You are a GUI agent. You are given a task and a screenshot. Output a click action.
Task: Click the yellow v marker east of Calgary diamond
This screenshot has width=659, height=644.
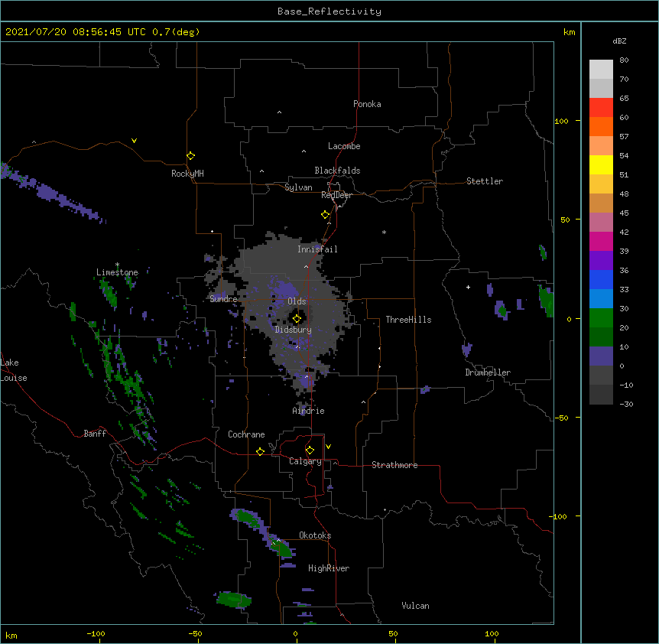(328, 447)
